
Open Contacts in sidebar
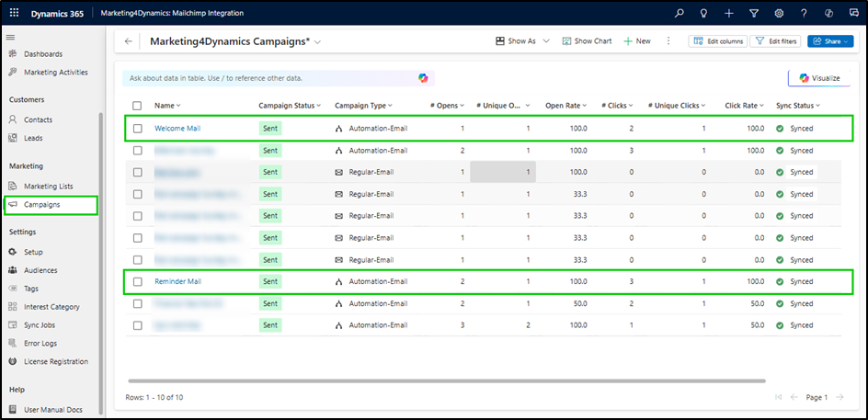click(x=39, y=119)
